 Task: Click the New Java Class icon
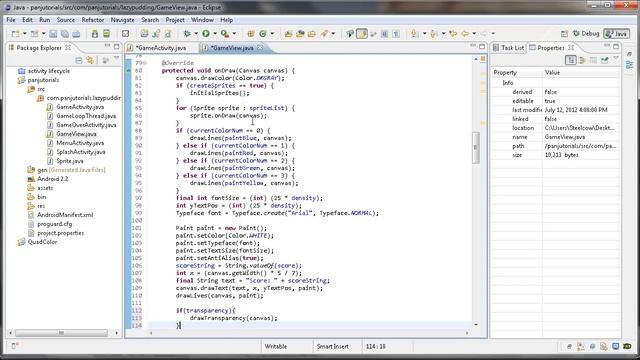point(263,34)
